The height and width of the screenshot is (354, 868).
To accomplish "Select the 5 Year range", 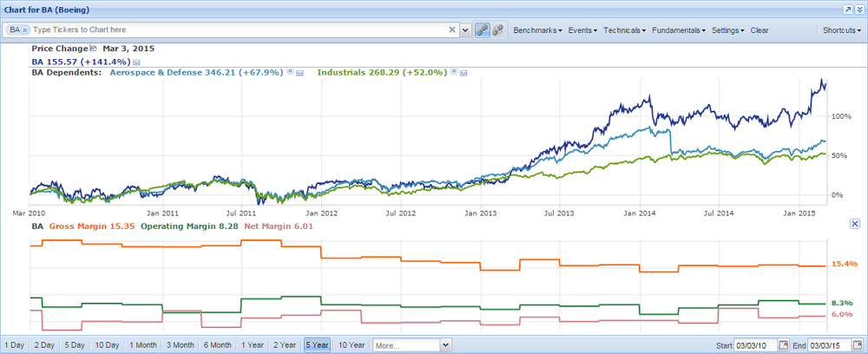I will click(317, 345).
